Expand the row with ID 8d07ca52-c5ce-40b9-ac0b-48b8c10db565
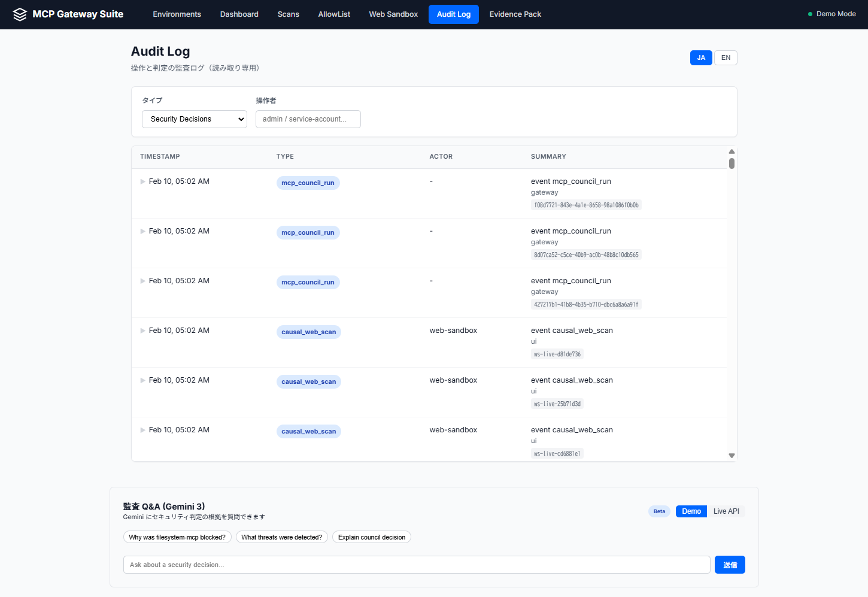This screenshot has height=597, width=868. tap(142, 231)
